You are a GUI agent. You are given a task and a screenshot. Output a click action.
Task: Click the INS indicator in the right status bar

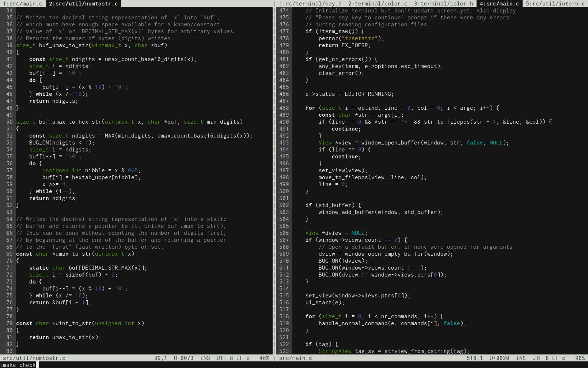520,358
